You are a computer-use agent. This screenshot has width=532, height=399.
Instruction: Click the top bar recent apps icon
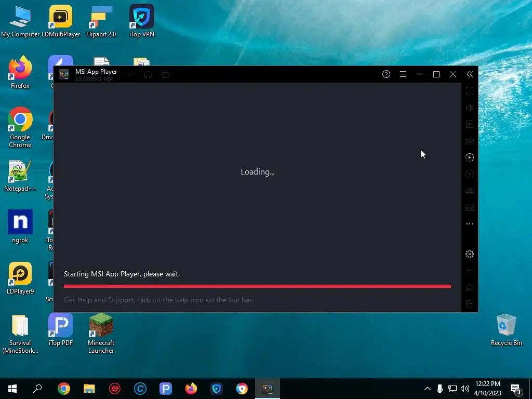point(165,74)
